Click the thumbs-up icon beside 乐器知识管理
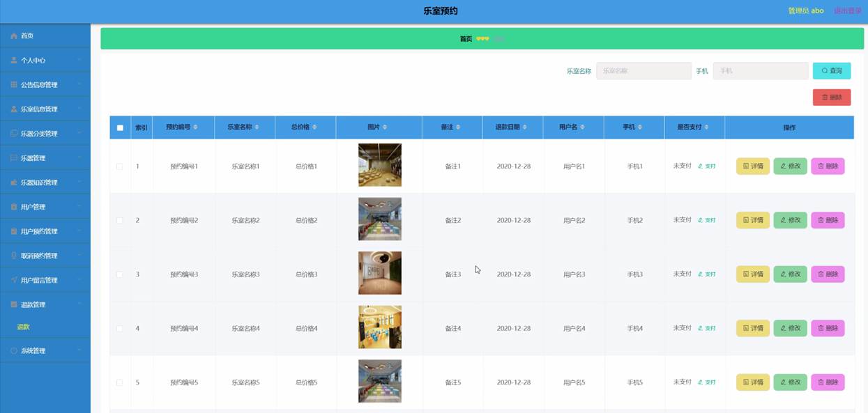The height and width of the screenshot is (413, 868). click(x=14, y=182)
